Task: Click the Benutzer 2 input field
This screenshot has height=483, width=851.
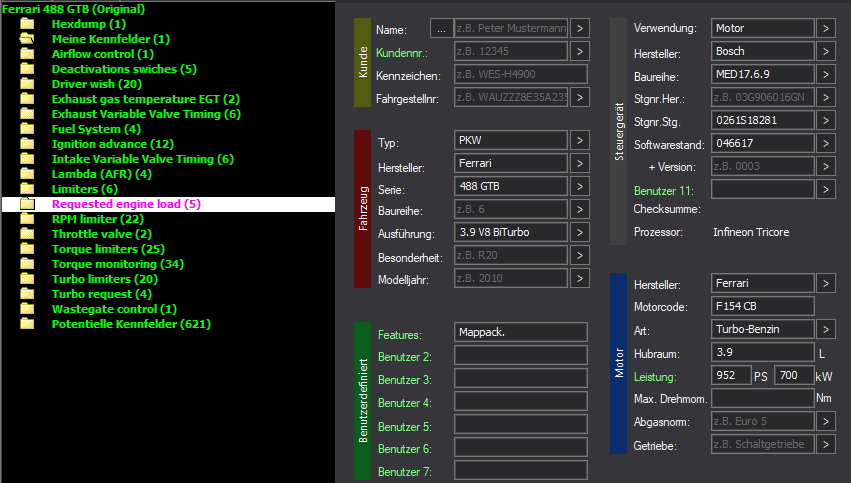Action: click(x=520, y=355)
